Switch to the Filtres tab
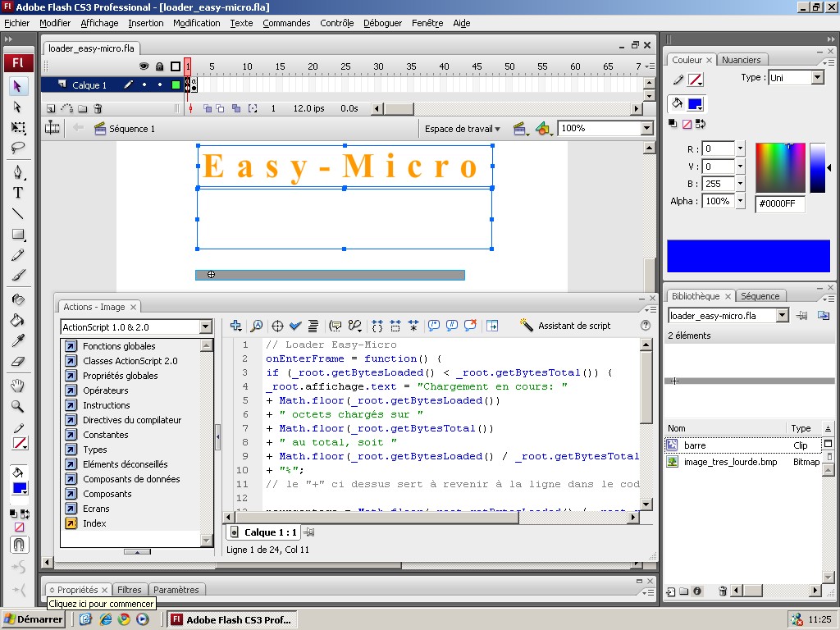The image size is (840, 630). (129, 590)
